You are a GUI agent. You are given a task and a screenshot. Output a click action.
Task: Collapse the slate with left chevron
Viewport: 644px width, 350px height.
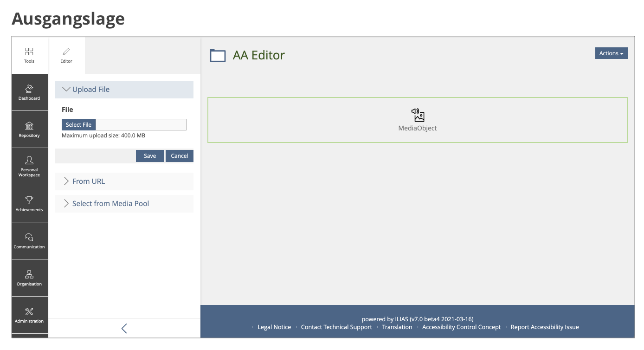click(124, 328)
